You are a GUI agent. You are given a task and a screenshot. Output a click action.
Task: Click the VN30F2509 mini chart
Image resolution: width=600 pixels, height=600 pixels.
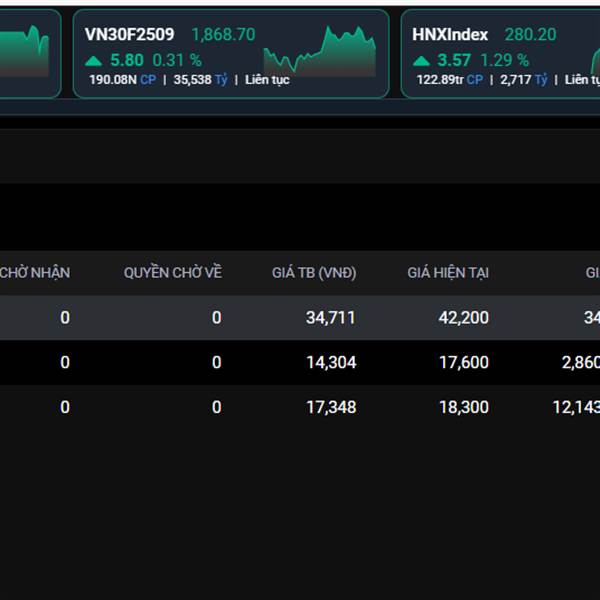click(x=320, y=51)
